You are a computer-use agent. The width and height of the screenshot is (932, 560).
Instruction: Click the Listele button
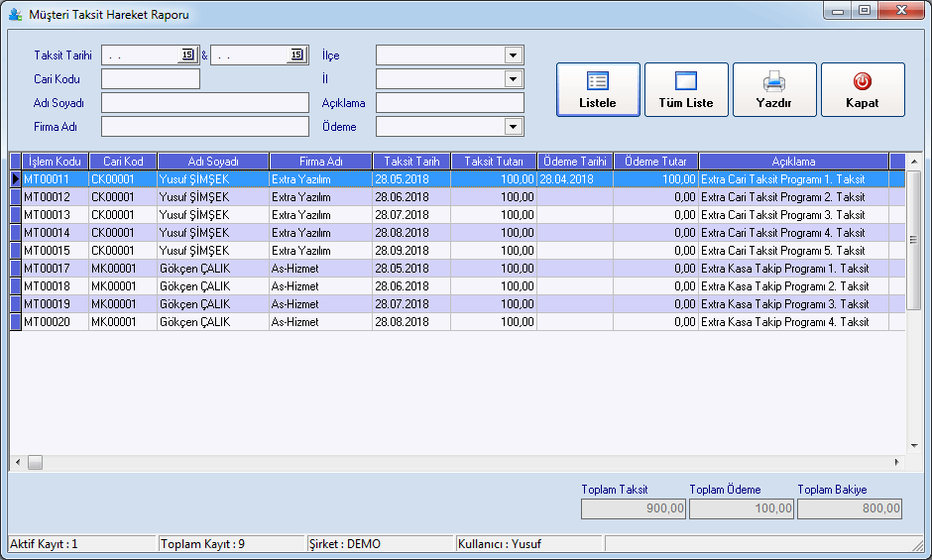(598, 90)
